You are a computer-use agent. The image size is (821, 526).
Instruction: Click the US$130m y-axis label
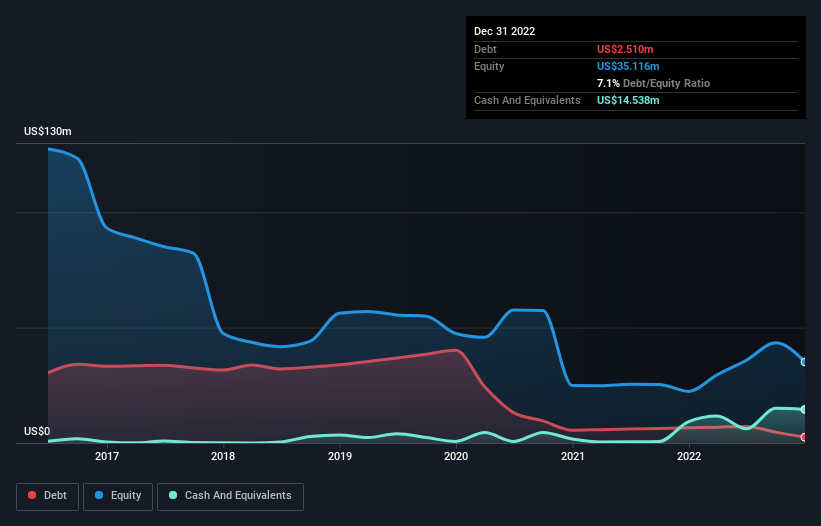48,131
